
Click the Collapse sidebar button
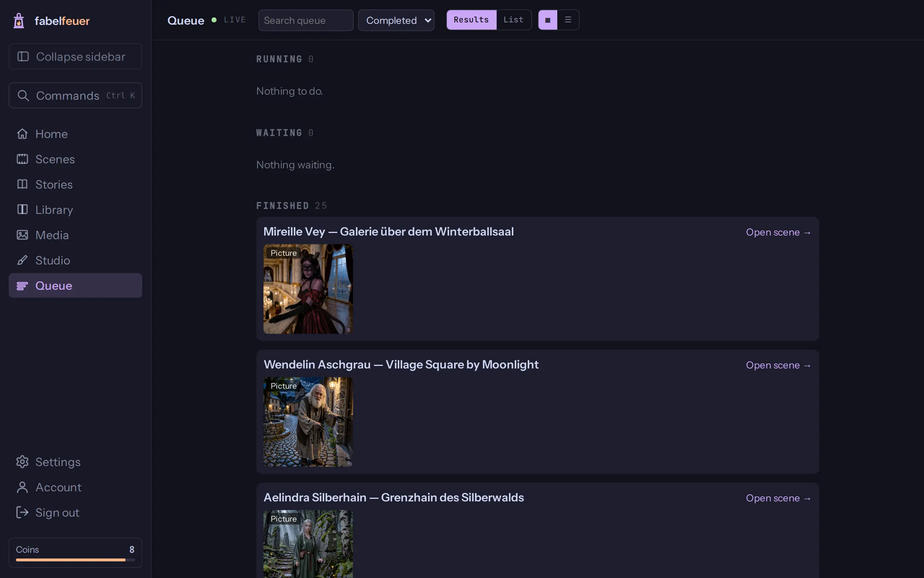coord(75,57)
